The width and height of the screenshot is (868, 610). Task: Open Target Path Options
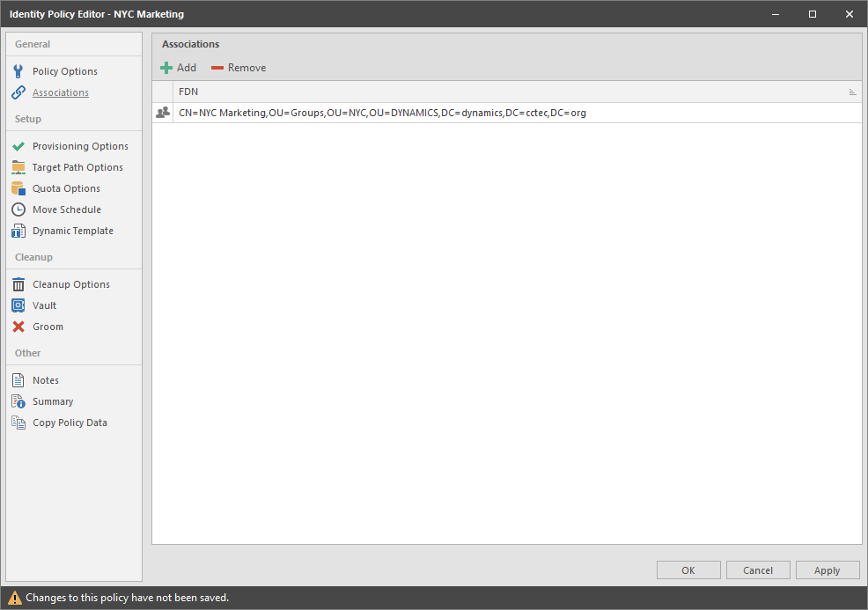(x=77, y=167)
